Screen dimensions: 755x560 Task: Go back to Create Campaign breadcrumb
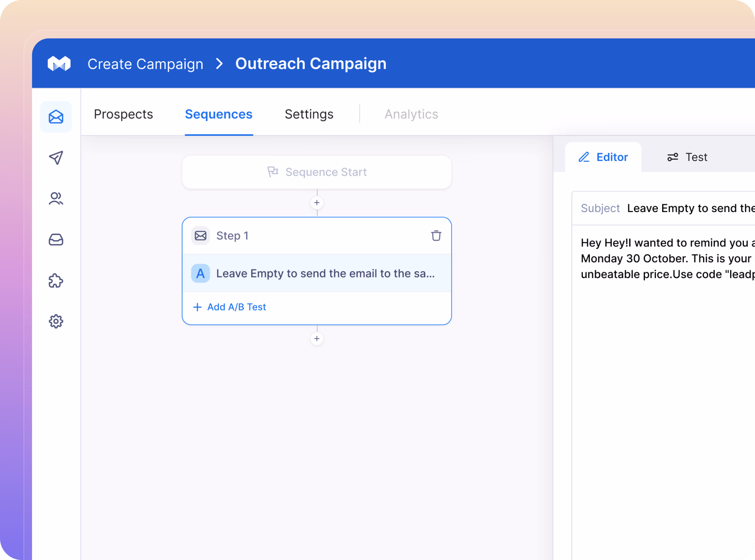[x=145, y=64]
